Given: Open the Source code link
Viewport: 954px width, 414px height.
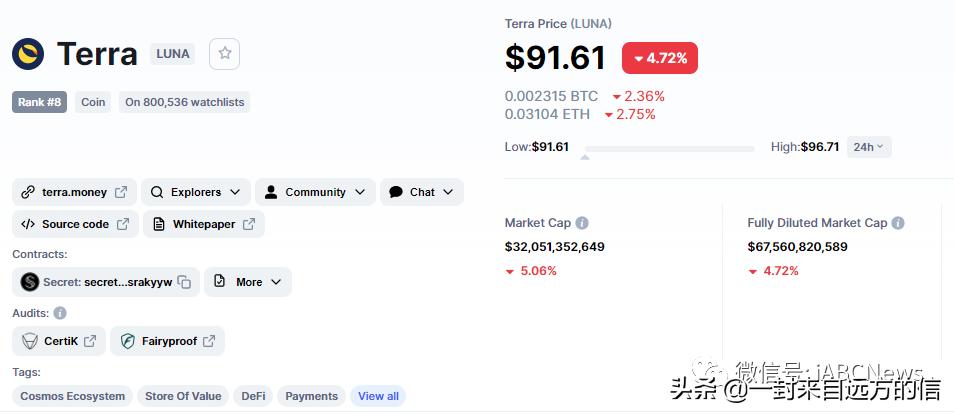Looking at the screenshot, I should point(74,224).
